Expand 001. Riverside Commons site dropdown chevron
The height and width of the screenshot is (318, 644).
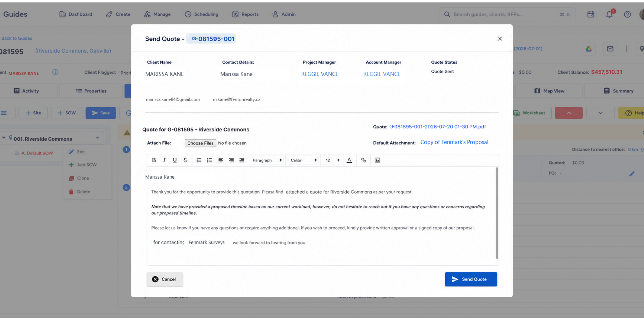coord(98,138)
